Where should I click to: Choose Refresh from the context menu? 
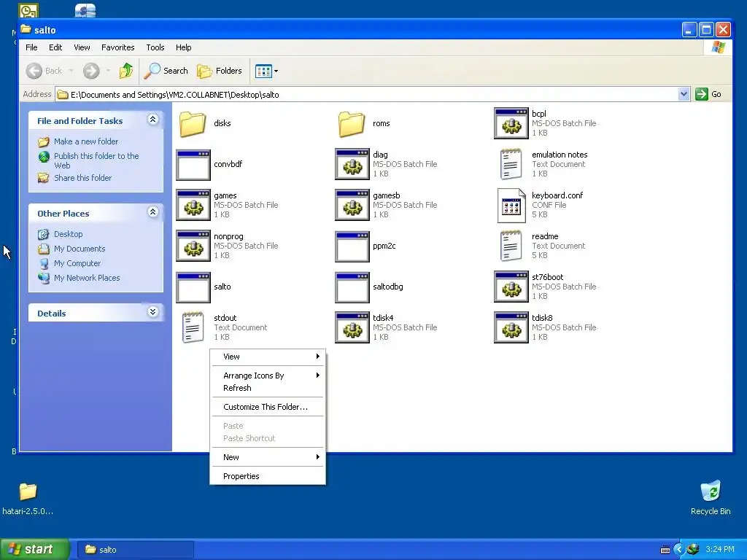(x=268, y=388)
